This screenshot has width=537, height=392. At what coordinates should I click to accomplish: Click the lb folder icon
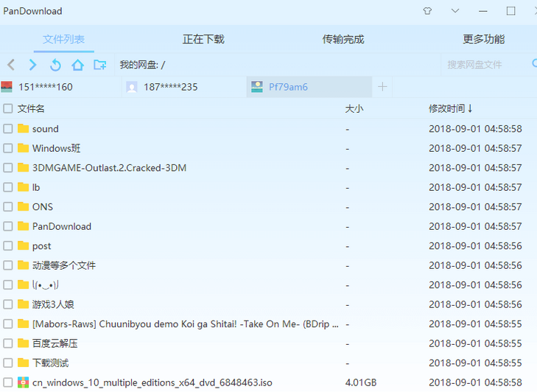click(x=23, y=187)
